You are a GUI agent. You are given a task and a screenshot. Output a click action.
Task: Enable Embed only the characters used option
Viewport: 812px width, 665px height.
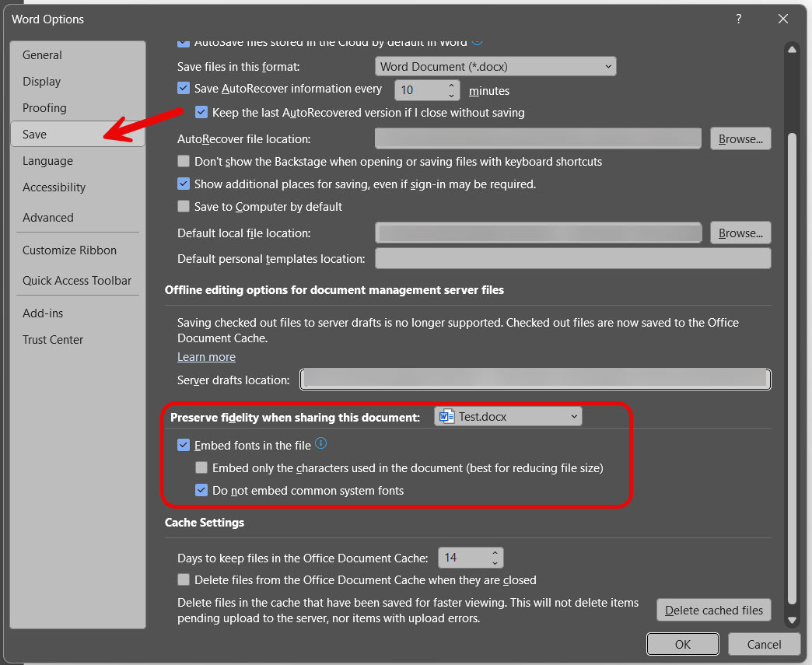tap(201, 468)
